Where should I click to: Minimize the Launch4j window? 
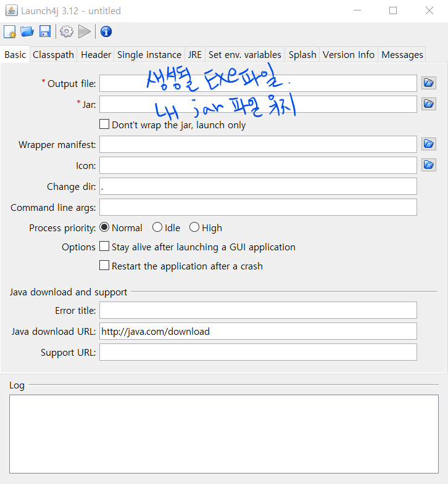click(357, 10)
